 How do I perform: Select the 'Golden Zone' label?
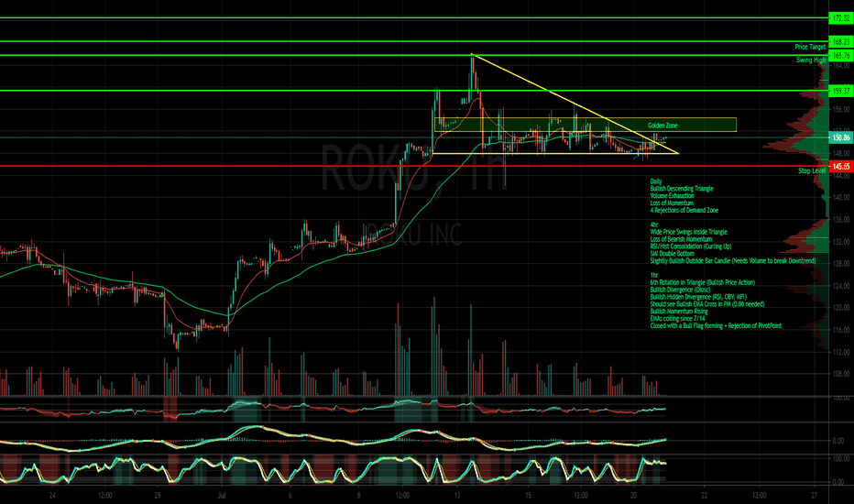click(x=662, y=126)
